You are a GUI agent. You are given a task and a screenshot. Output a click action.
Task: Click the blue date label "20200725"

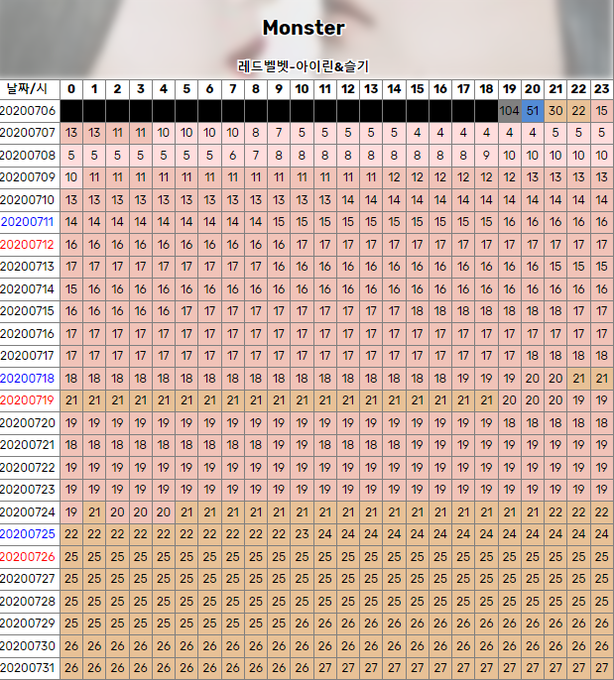coord(28,534)
